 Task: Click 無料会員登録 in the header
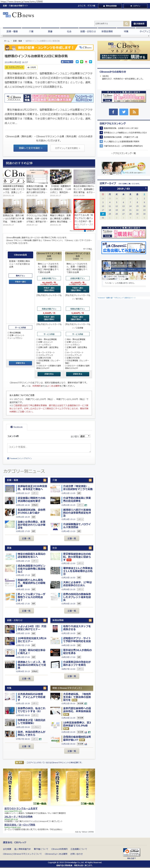tap(110, 6)
